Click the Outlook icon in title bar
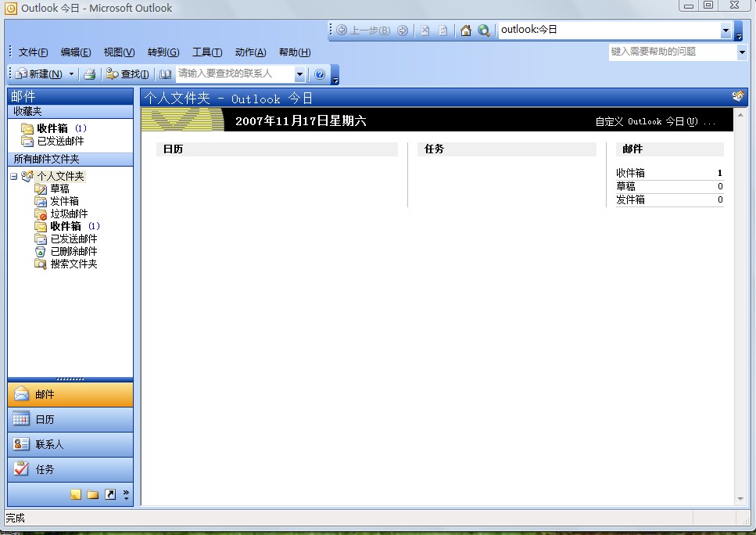 pyautogui.click(x=11, y=8)
